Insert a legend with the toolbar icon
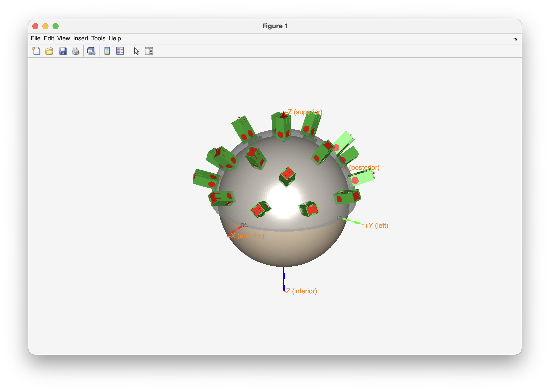Screen dimensions: 550x392 pyautogui.click(x=120, y=51)
